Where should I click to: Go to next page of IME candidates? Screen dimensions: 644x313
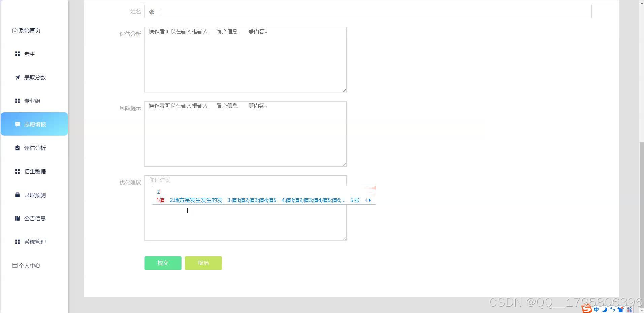click(370, 200)
